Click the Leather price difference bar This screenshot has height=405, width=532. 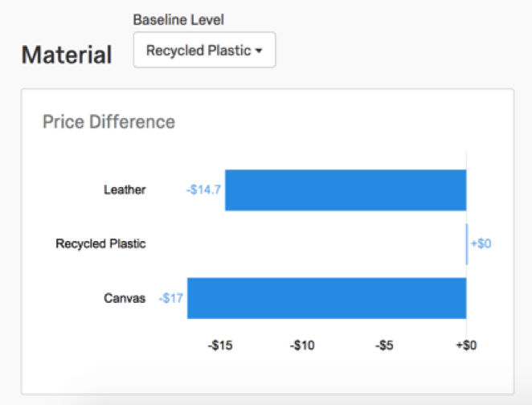point(346,190)
